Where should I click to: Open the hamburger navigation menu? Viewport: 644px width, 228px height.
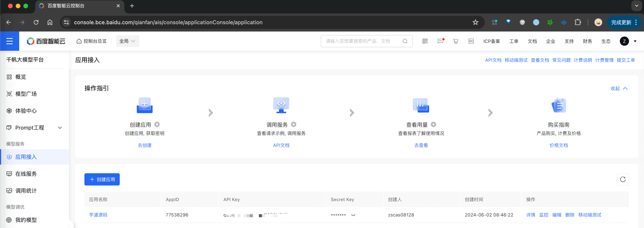[10, 41]
